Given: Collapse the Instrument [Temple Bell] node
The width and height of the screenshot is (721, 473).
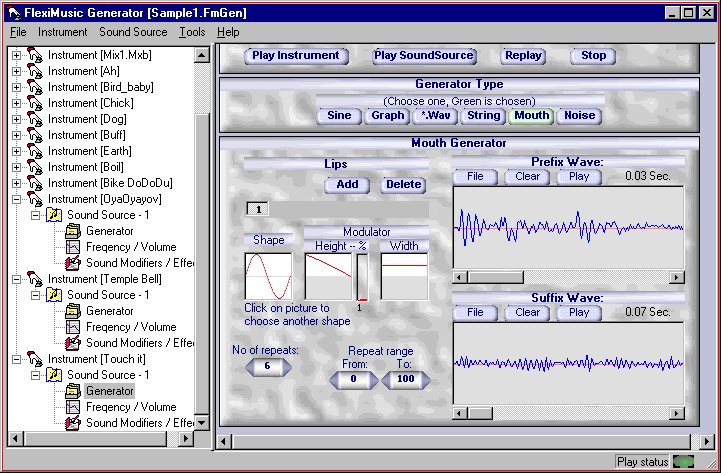Looking at the screenshot, I should (x=17, y=279).
